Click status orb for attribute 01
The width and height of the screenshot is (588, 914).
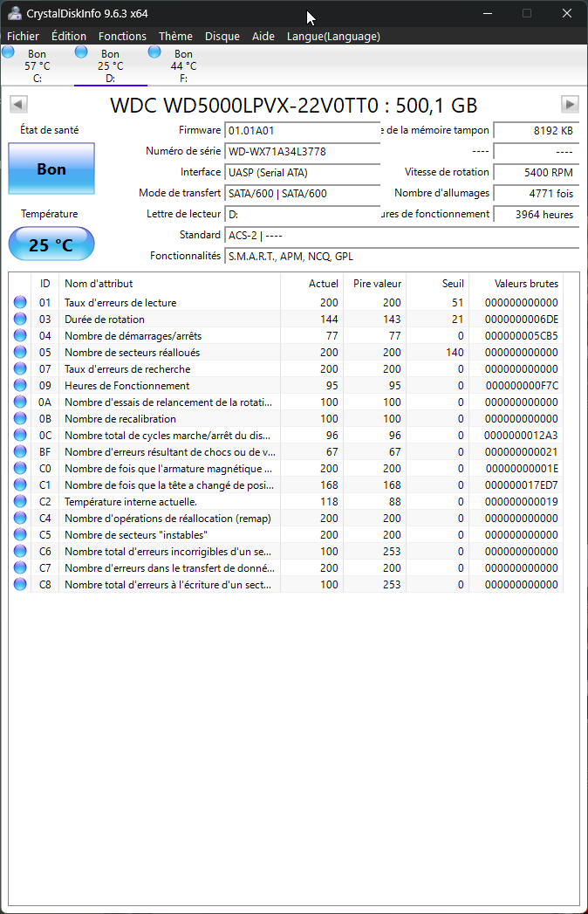20,303
